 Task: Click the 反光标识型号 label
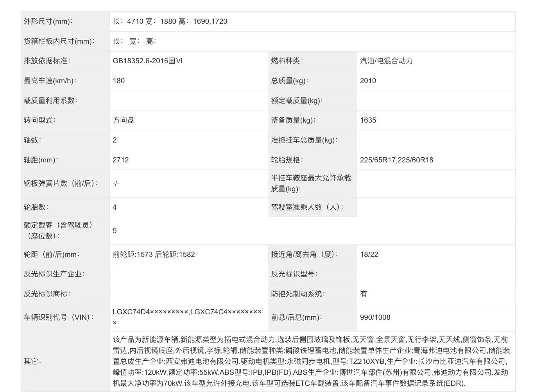294,274
